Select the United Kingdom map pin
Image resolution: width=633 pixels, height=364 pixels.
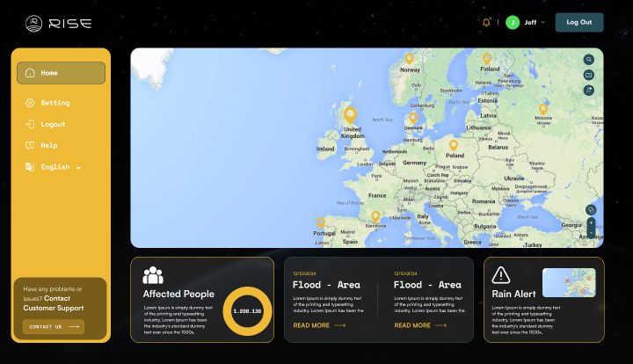point(350,114)
